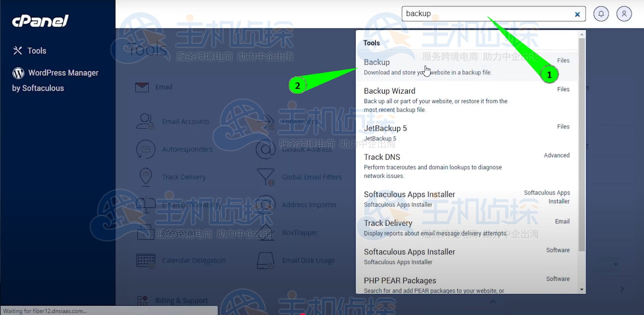
Task: Open the notifications bell icon
Action: pyautogui.click(x=601, y=14)
